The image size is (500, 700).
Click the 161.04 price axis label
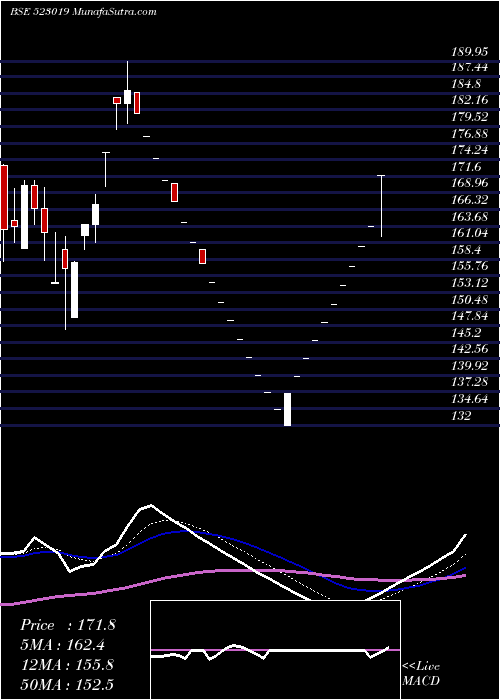(469, 233)
